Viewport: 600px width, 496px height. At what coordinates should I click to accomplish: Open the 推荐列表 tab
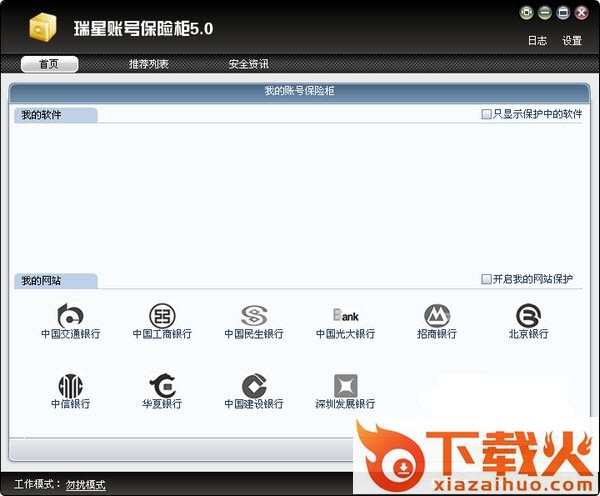tap(148, 64)
